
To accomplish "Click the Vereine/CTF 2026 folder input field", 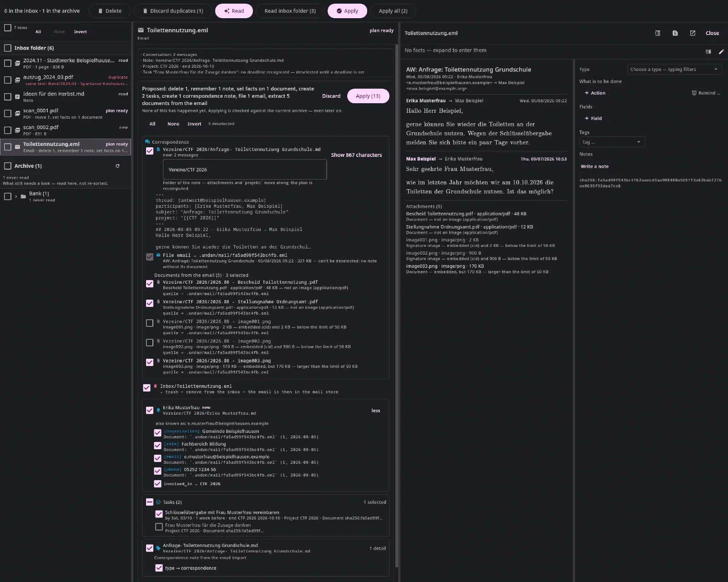I will [x=245, y=170].
